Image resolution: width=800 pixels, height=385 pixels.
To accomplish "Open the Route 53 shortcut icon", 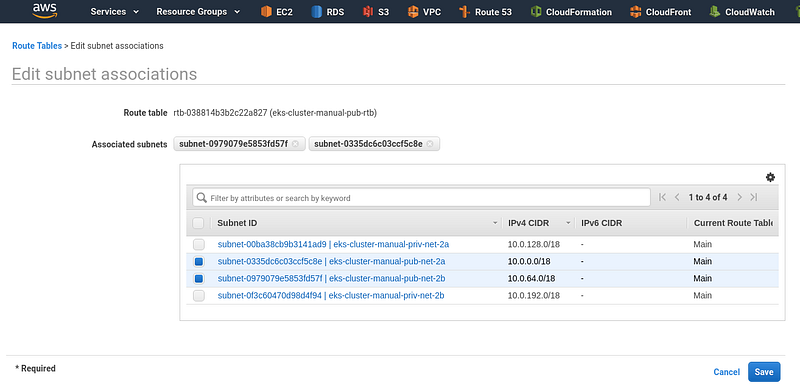I will click(x=464, y=12).
